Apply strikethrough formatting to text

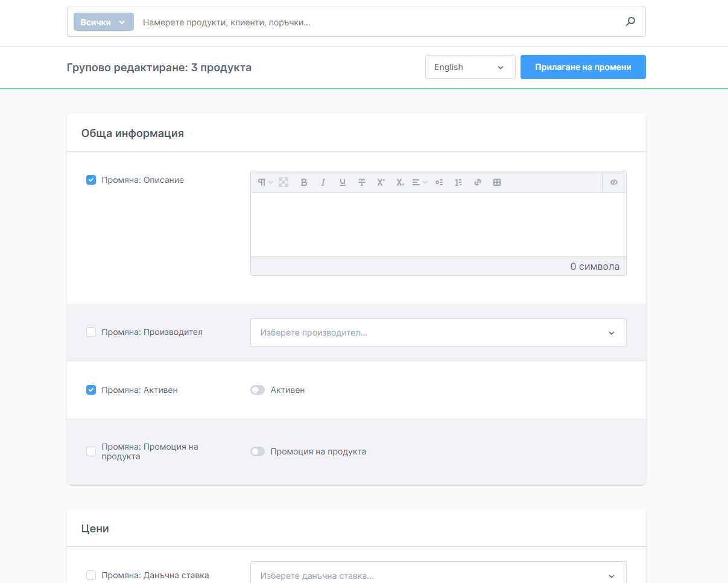click(362, 182)
